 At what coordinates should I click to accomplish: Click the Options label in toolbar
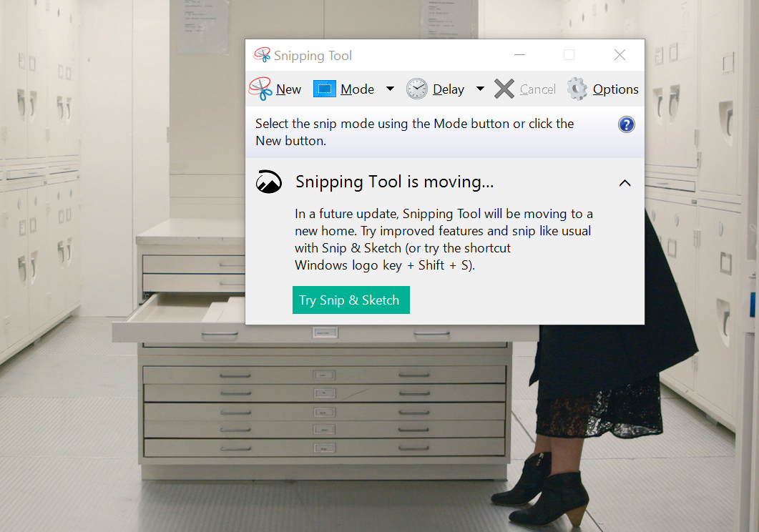(x=616, y=89)
